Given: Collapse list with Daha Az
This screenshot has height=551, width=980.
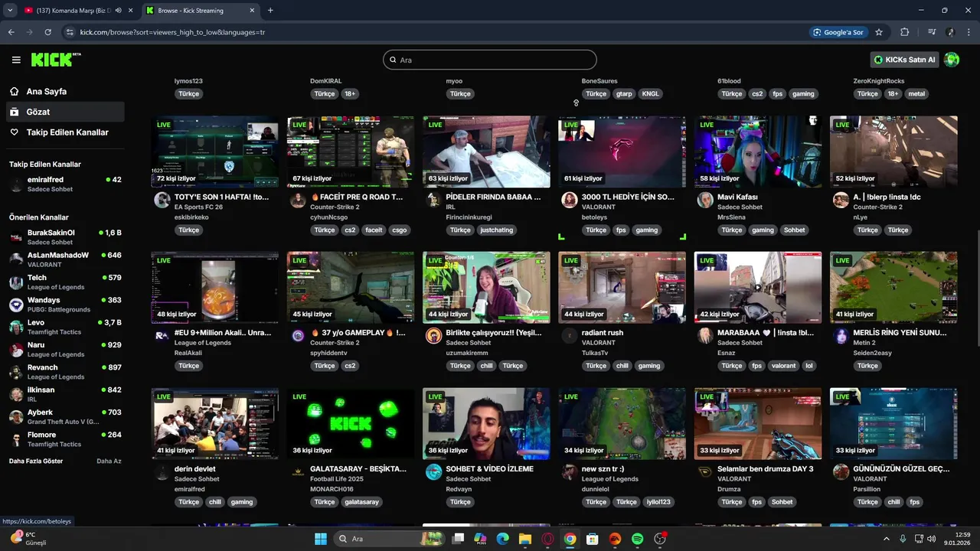Looking at the screenshot, I should [x=109, y=461].
